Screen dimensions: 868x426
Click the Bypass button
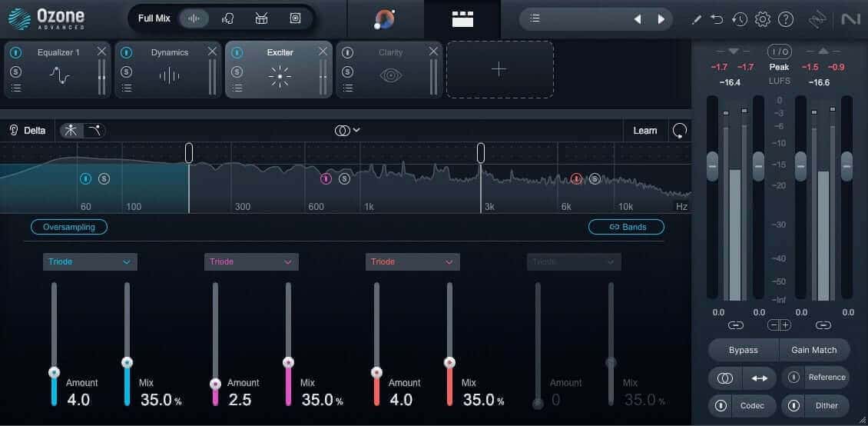(744, 350)
